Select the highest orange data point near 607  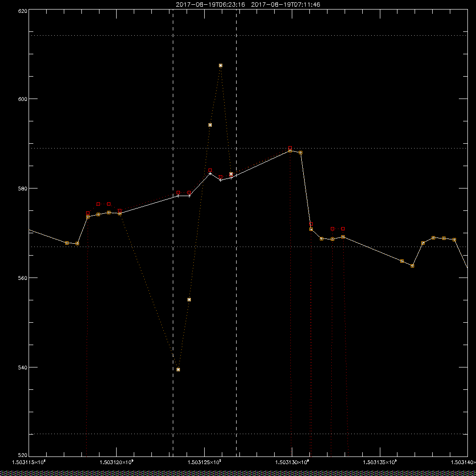[x=220, y=66]
